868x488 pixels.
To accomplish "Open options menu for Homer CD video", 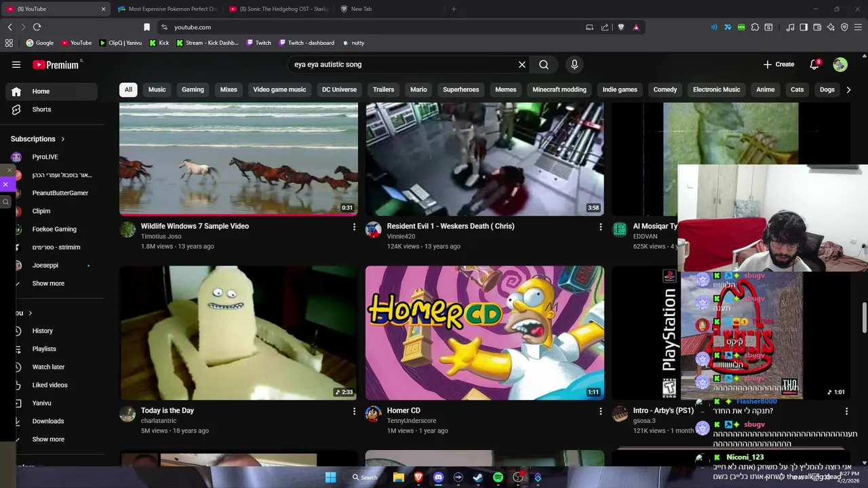I will 600,411.
